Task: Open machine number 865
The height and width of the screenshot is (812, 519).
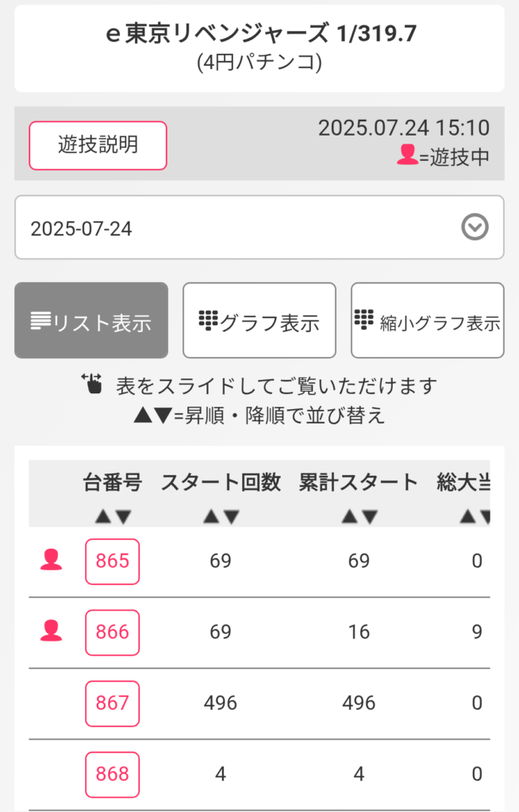Action: coord(113,561)
